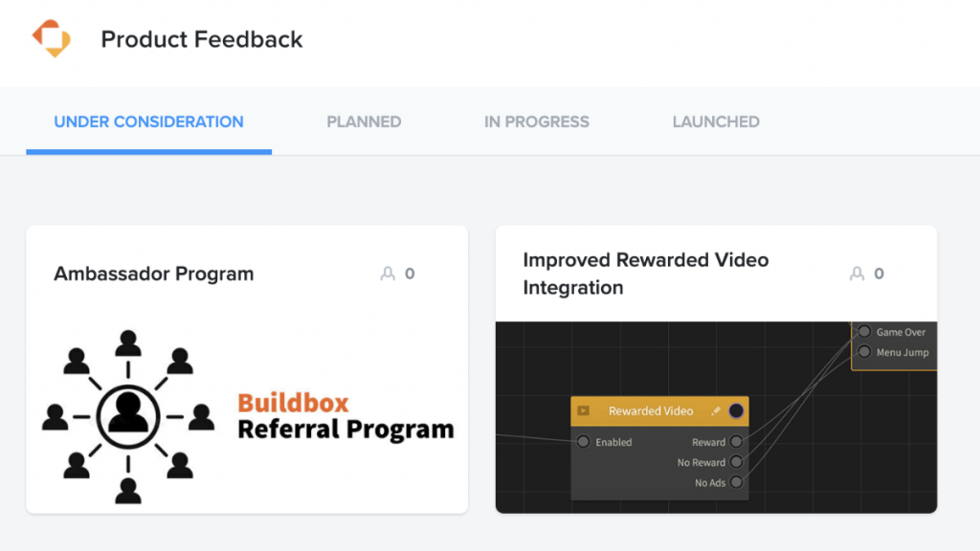The width and height of the screenshot is (980, 551).
Task: Click the central circled person icon in referral graphic
Action: pos(128,416)
